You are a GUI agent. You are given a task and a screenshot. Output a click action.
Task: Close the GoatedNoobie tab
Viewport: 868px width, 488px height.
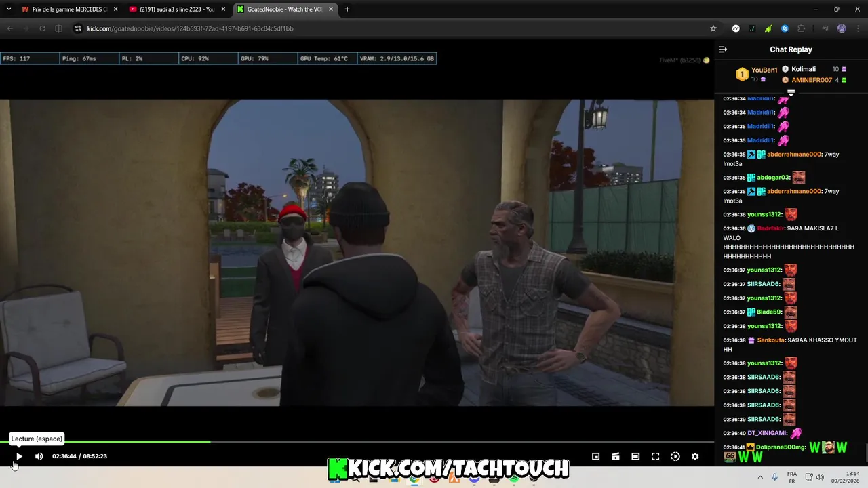coord(330,9)
